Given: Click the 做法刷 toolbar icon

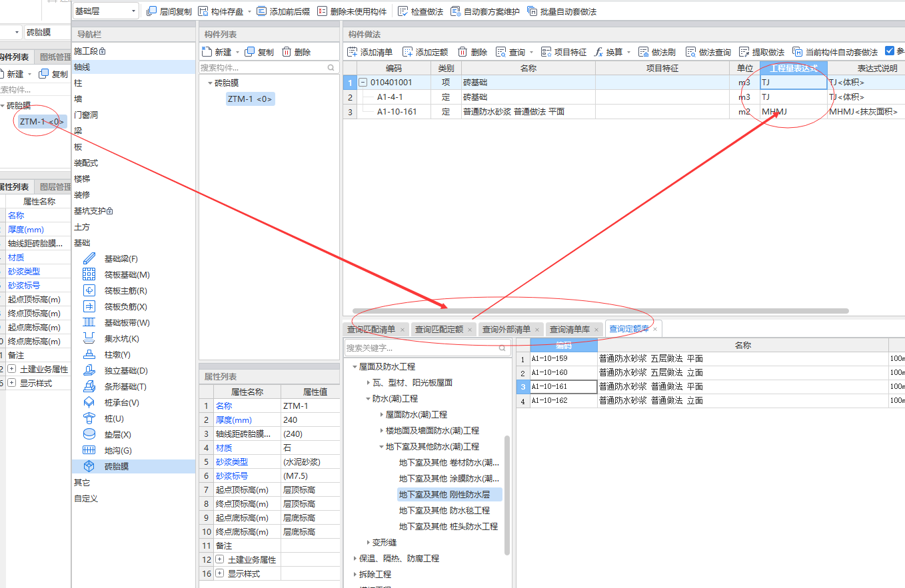Looking at the screenshot, I should point(643,52).
